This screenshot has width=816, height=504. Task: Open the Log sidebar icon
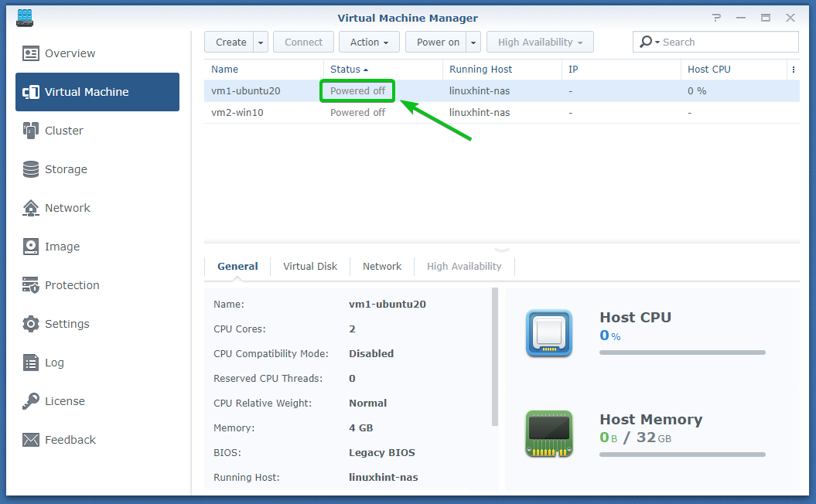pos(31,363)
